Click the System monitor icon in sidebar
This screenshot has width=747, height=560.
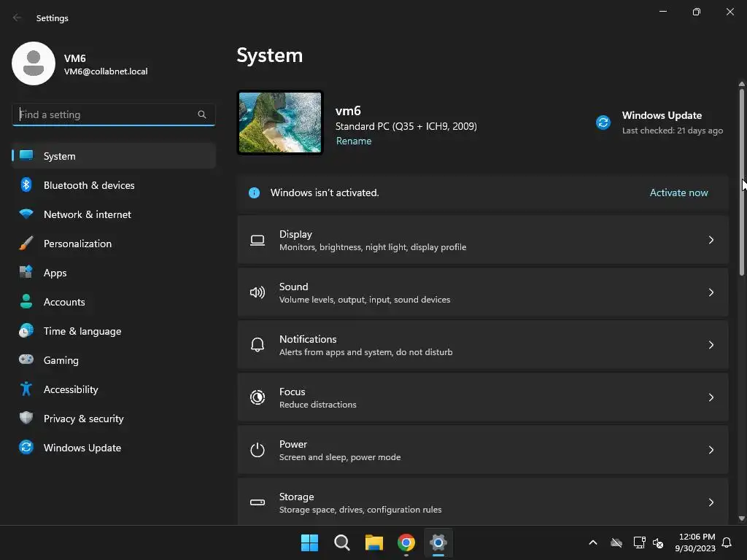(26, 155)
